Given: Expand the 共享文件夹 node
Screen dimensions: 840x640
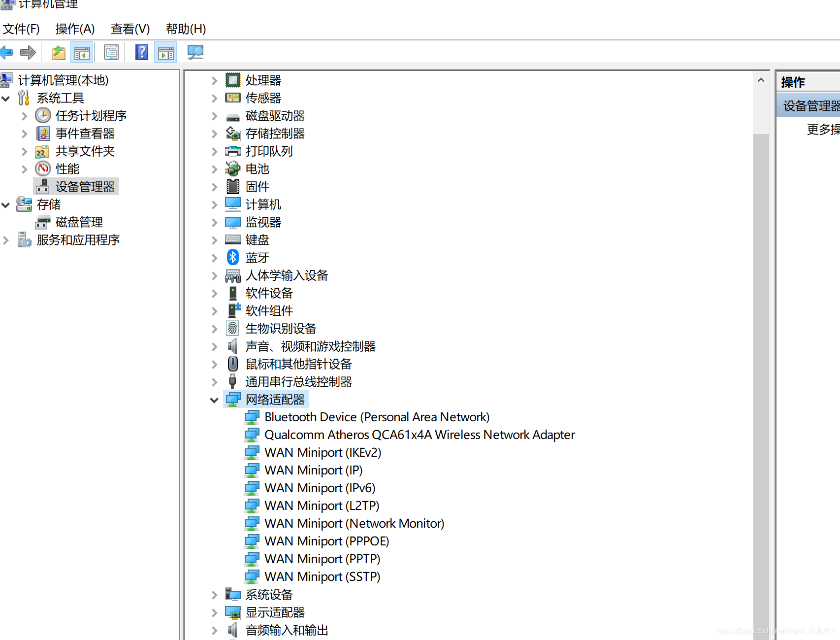Looking at the screenshot, I should pos(24,151).
